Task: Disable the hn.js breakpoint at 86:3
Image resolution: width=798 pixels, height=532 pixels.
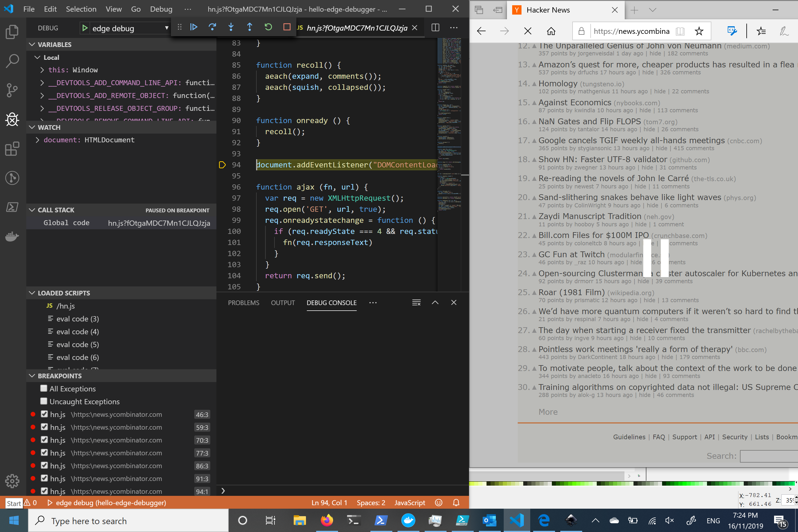Action: coord(44,465)
